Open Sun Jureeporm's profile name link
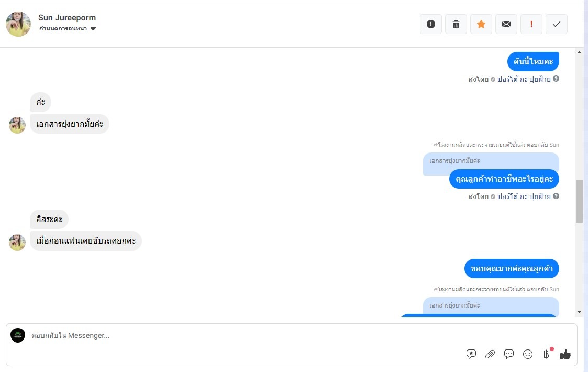This screenshot has width=588, height=372. 67,18
